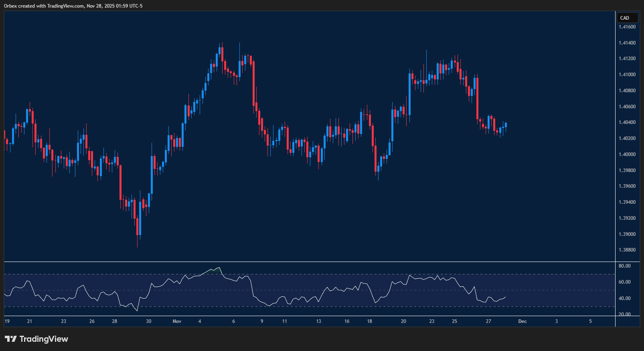Select the 1.41000 price scale level
The image size is (644, 351).
627,75
